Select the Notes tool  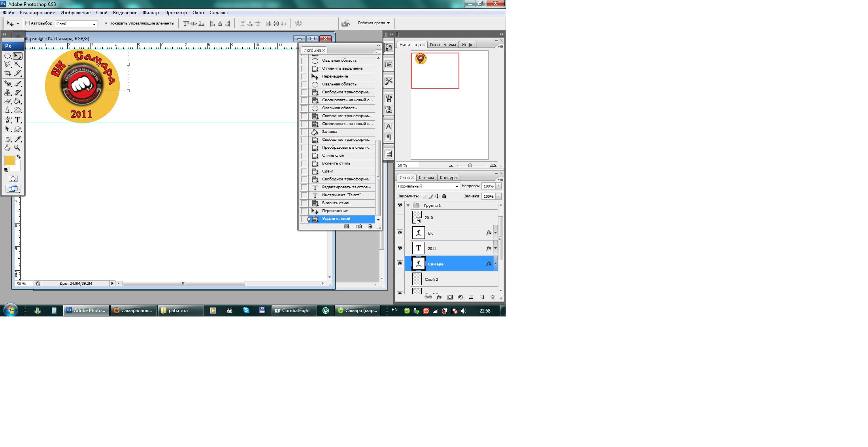pyautogui.click(x=8, y=139)
